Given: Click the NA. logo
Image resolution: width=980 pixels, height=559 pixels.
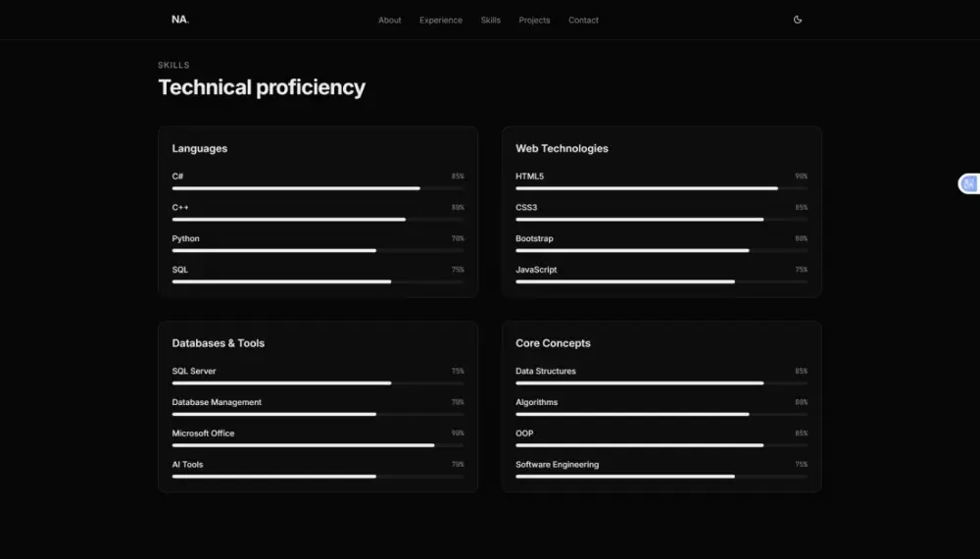Looking at the screenshot, I should 180,20.
